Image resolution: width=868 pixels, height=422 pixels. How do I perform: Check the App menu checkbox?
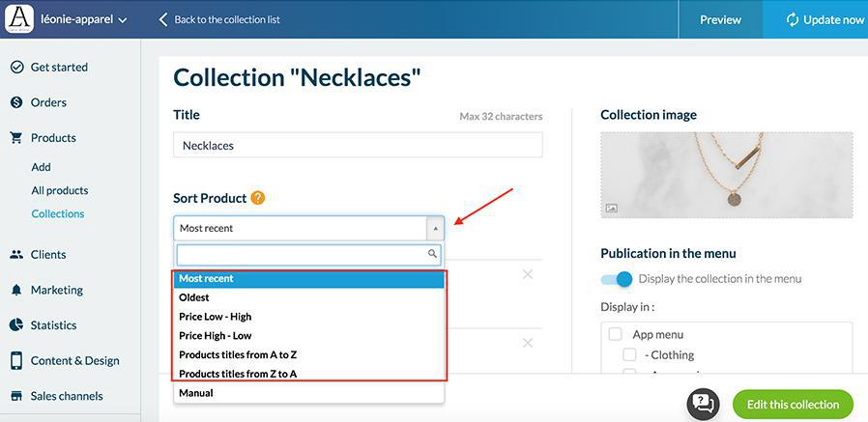[615, 334]
